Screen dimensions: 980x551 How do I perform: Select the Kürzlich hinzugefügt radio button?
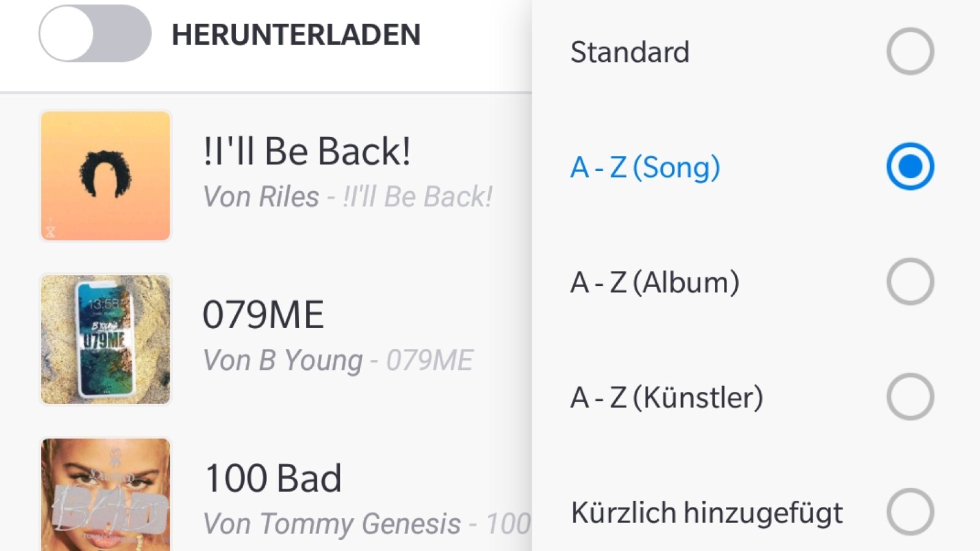click(x=910, y=512)
